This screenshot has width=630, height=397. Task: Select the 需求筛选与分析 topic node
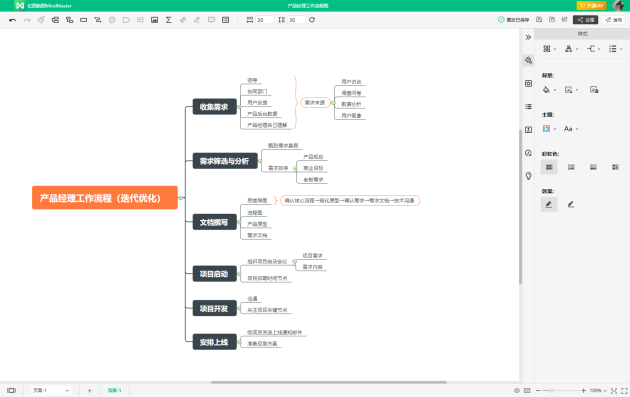[x=225, y=161]
